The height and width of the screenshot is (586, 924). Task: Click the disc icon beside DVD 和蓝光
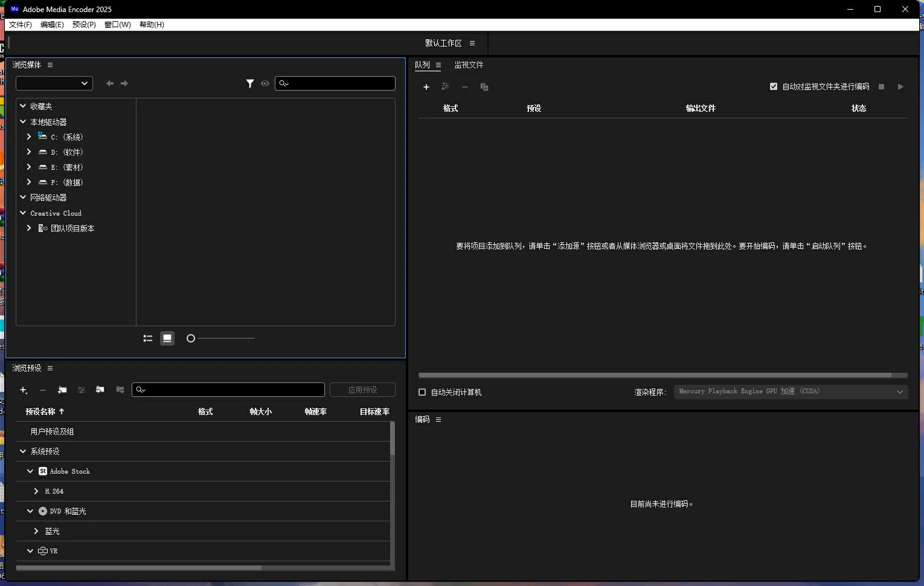click(43, 511)
